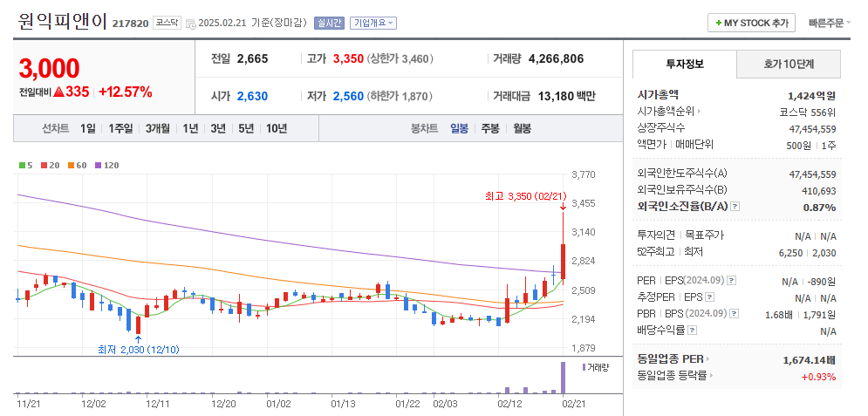Click the calendar icon beside the date
Screen dimensions: 868x416
tap(190, 24)
